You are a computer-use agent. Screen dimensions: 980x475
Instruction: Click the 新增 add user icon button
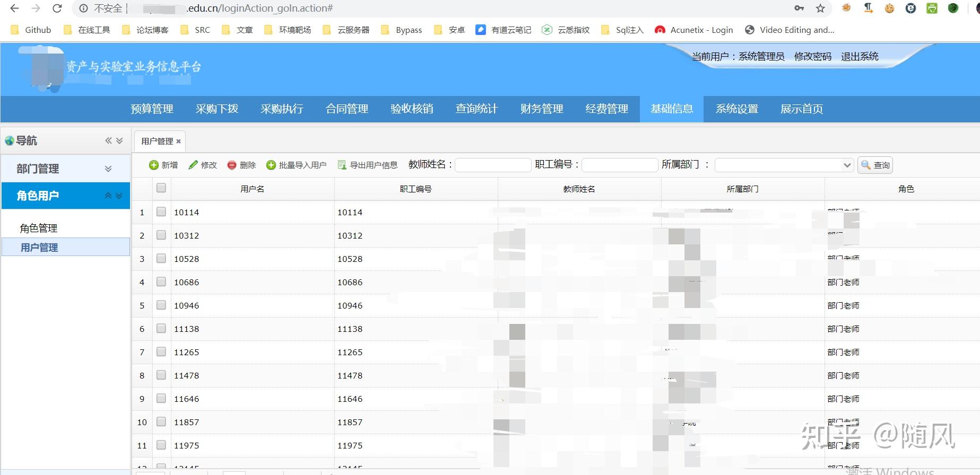pos(163,165)
